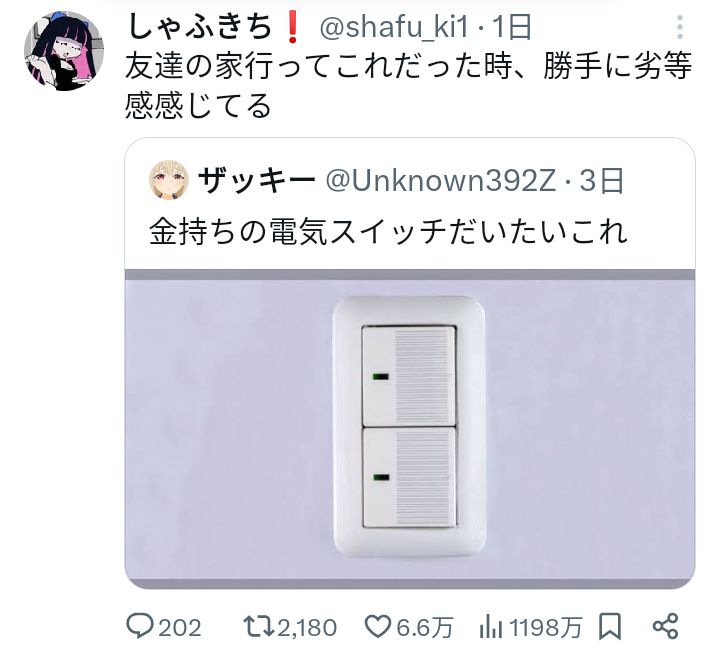720x654 pixels.
Task: Click the 2,180 retweet count
Action: tap(307, 627)
